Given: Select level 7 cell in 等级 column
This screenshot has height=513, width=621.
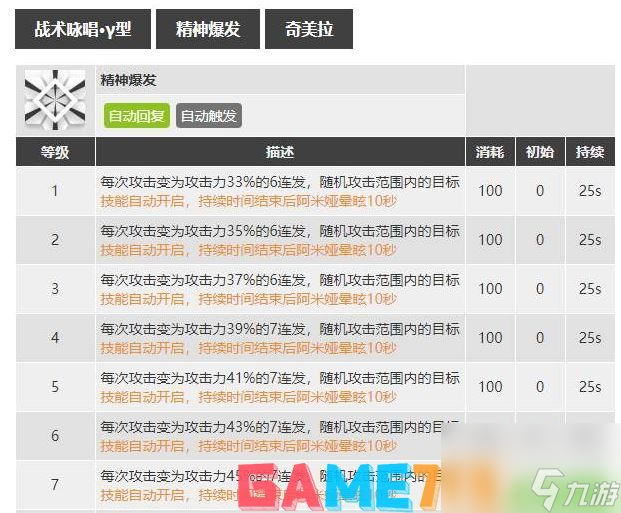Looking at the screenshot, I should 55,484.
